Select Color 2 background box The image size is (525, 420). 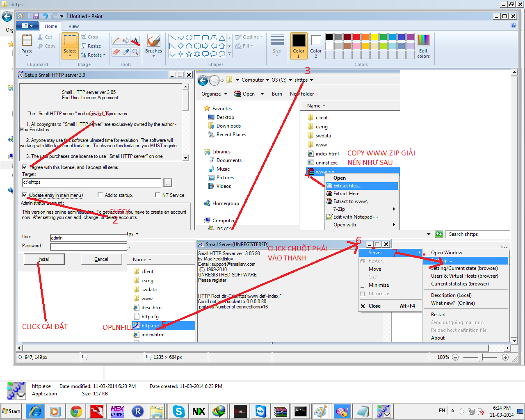pos(316,46)
